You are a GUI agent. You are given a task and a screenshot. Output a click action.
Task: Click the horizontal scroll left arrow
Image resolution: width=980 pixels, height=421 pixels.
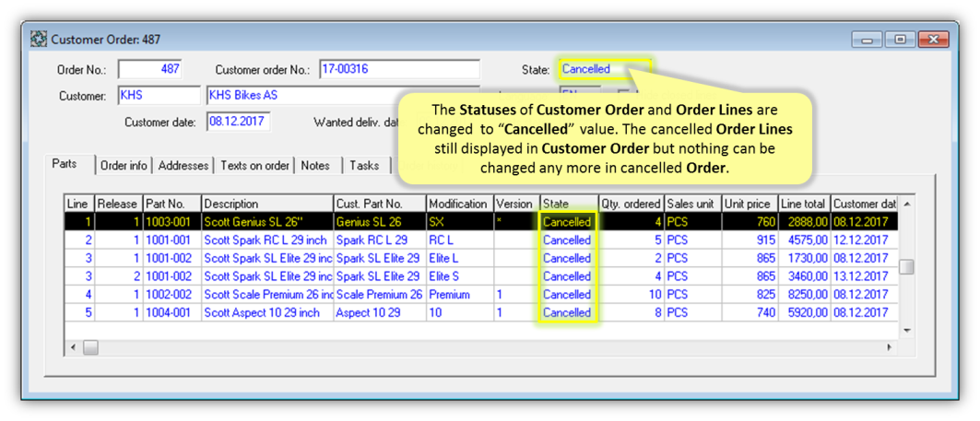73,348
